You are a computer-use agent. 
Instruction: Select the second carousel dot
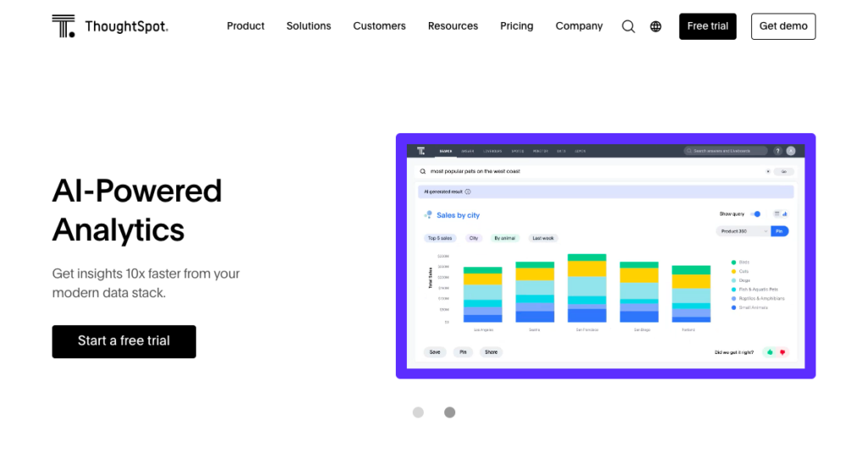[x=449, y=412]
